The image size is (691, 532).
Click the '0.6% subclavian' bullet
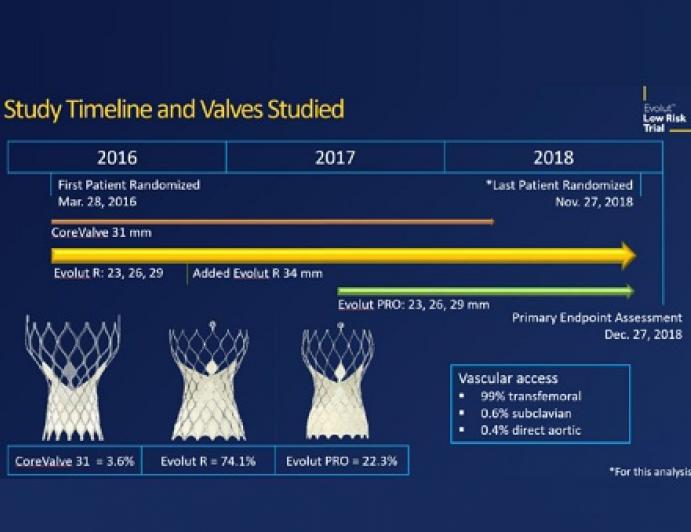[x=526, y=413]
